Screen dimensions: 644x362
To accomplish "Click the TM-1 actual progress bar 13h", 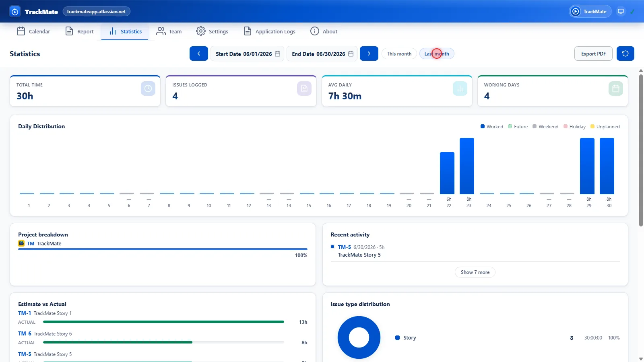I will click(163, 322).
